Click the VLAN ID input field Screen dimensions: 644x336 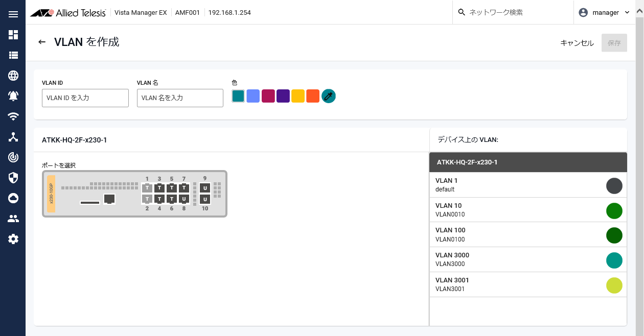85,98
